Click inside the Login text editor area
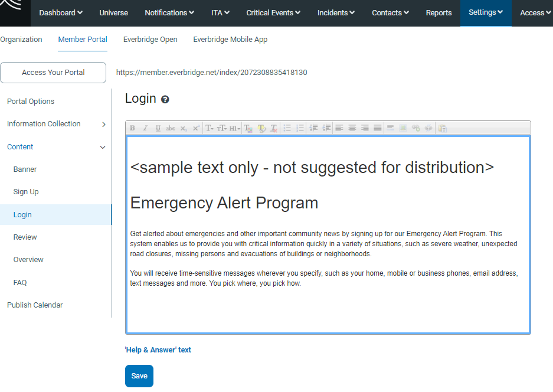The width and height of the screenshot is (553, 392). pyautogui.click(x=328, y=307)
